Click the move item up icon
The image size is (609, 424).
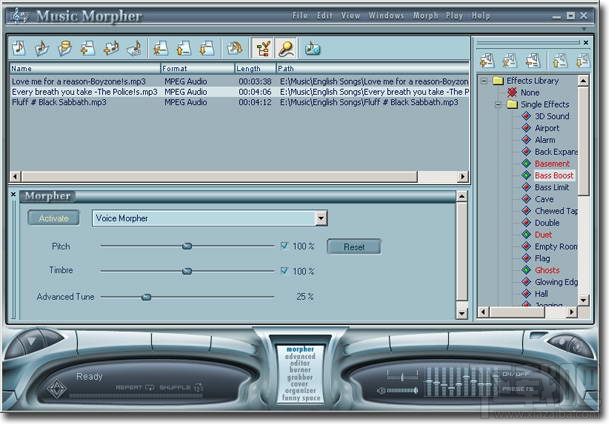(184, 48)
